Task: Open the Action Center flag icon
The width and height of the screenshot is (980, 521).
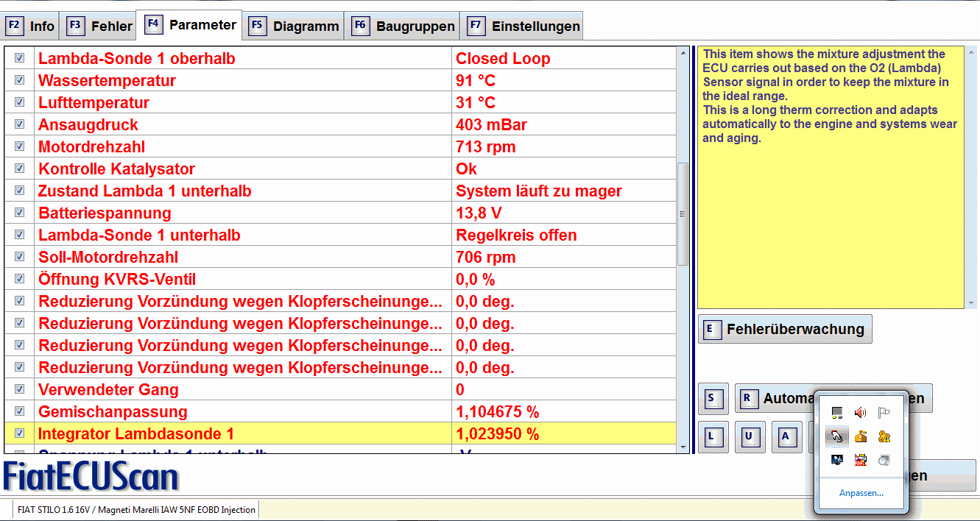Action: (884, 413)
